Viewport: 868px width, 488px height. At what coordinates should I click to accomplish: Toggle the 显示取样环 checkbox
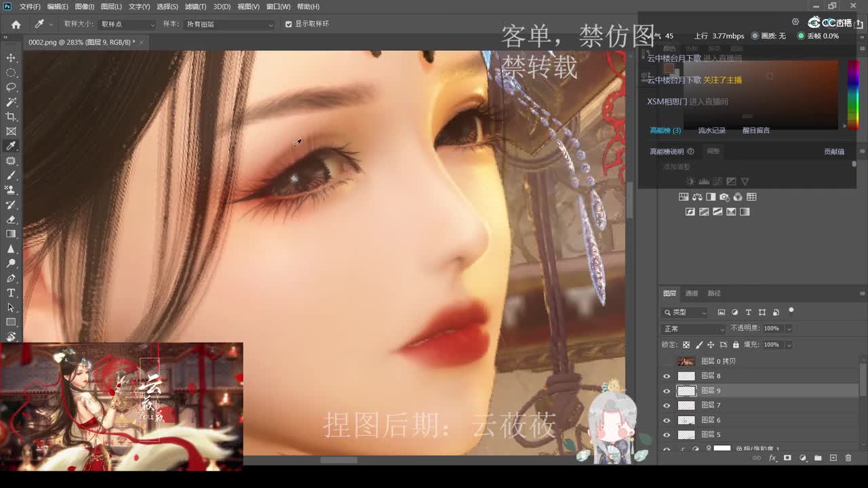(x=288, y=24)
